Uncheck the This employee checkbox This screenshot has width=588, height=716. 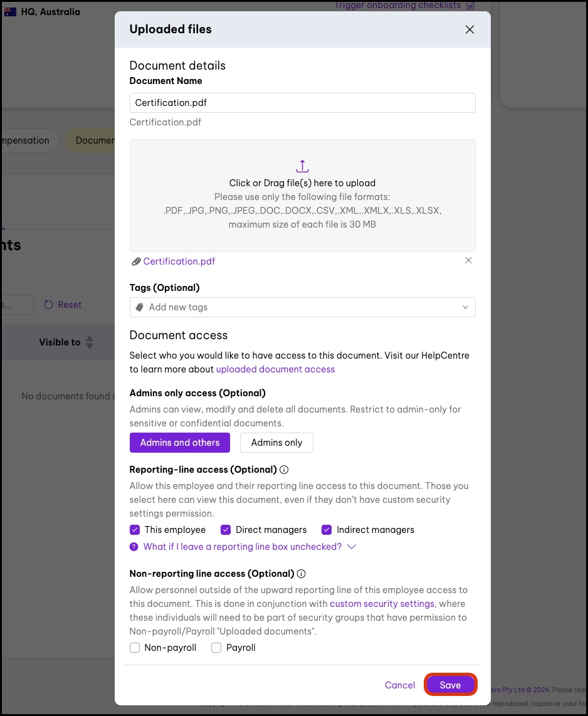pos(135,530)
